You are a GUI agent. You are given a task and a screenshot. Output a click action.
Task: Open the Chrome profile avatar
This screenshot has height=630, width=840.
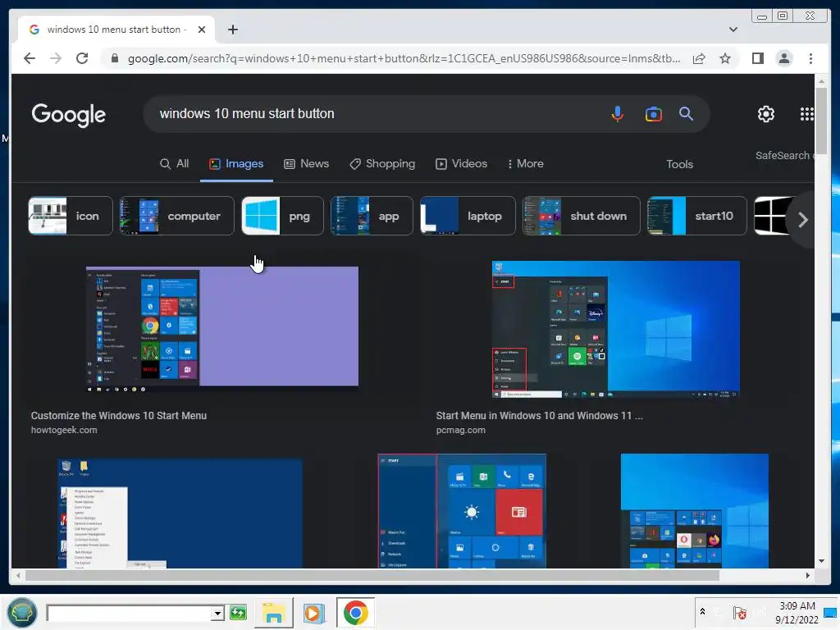pos(783,58)
